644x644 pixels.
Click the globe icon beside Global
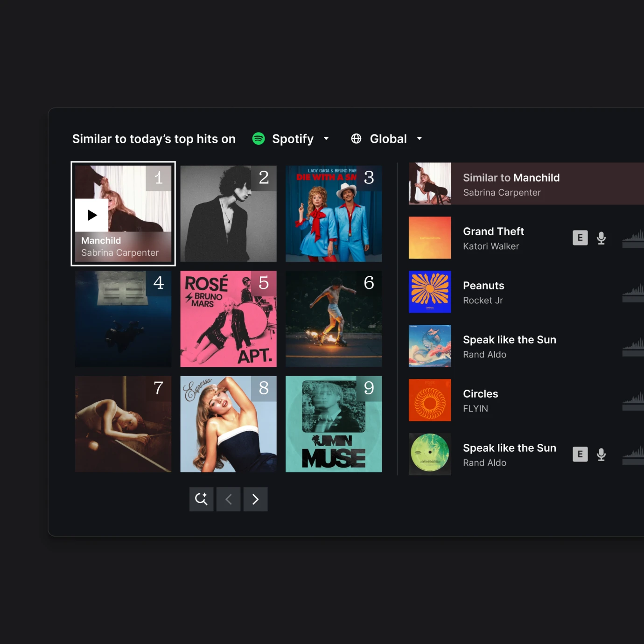(x=356, y=139)
